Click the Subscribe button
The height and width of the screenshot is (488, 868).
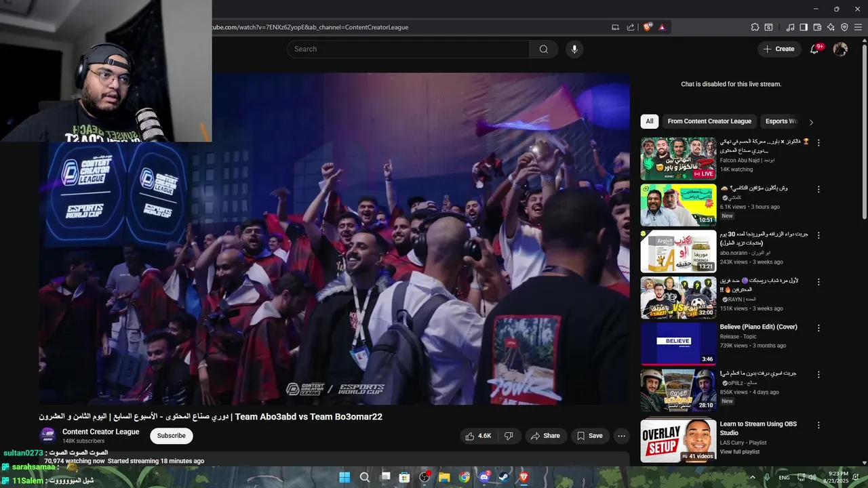[x=172, y=436]
